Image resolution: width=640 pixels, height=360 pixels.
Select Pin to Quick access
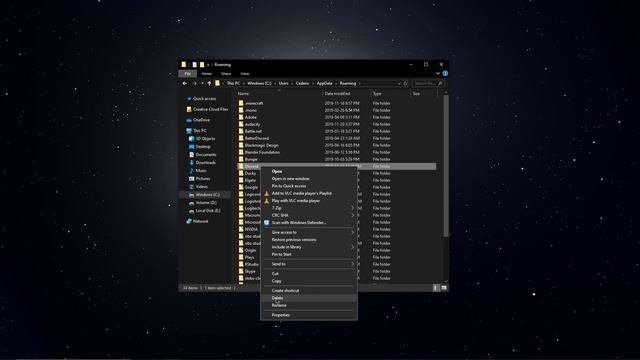309,186
